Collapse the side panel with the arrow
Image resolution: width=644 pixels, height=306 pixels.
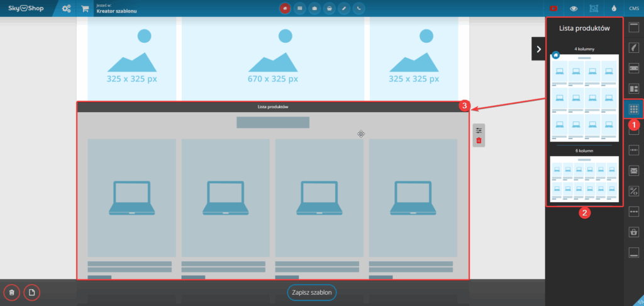click(538, 48)
